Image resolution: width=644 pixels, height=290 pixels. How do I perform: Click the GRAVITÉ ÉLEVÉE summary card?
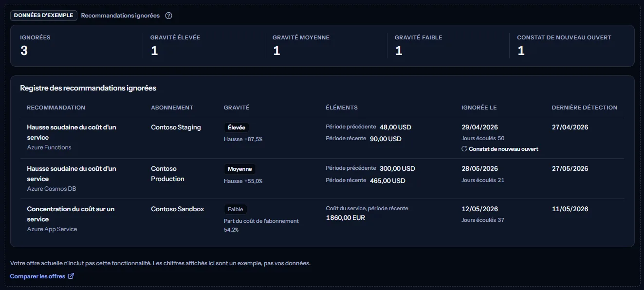pos(204,45)
